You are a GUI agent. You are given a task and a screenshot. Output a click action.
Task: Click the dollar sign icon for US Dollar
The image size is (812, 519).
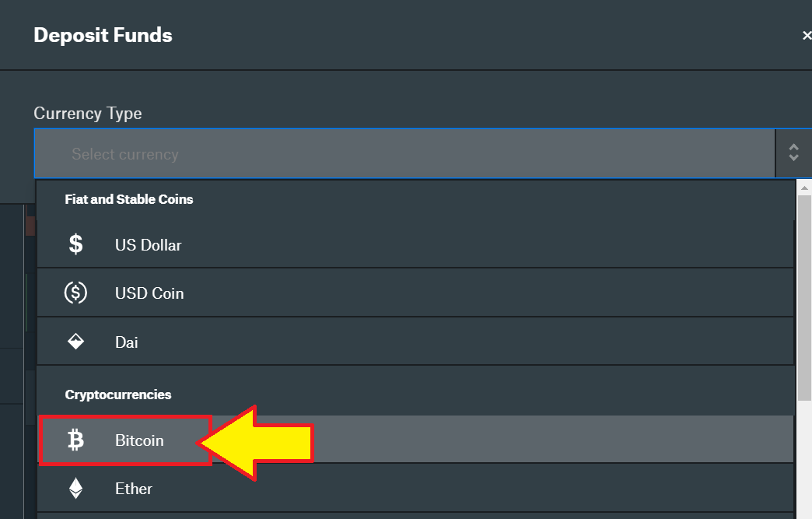75,244
